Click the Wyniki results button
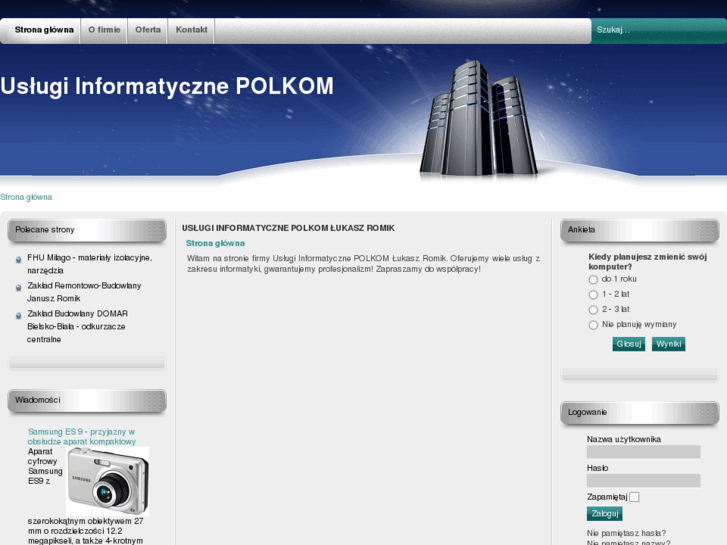The width and height of the screenshot is (727, 545). pyautogui.click(x=669, y=344)
